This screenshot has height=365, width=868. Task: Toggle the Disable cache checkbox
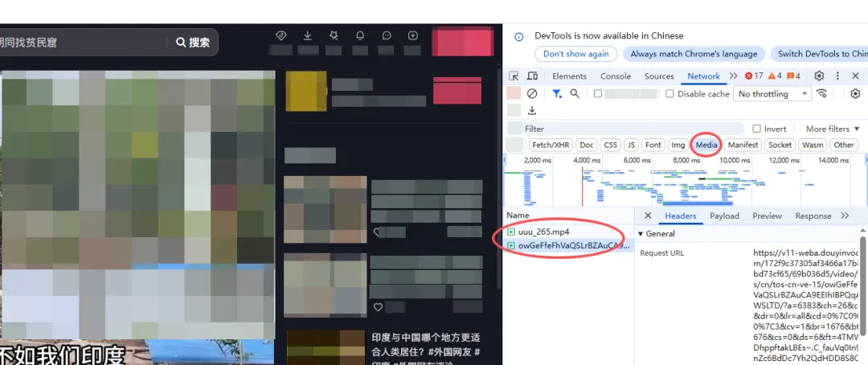coord(669,93)
